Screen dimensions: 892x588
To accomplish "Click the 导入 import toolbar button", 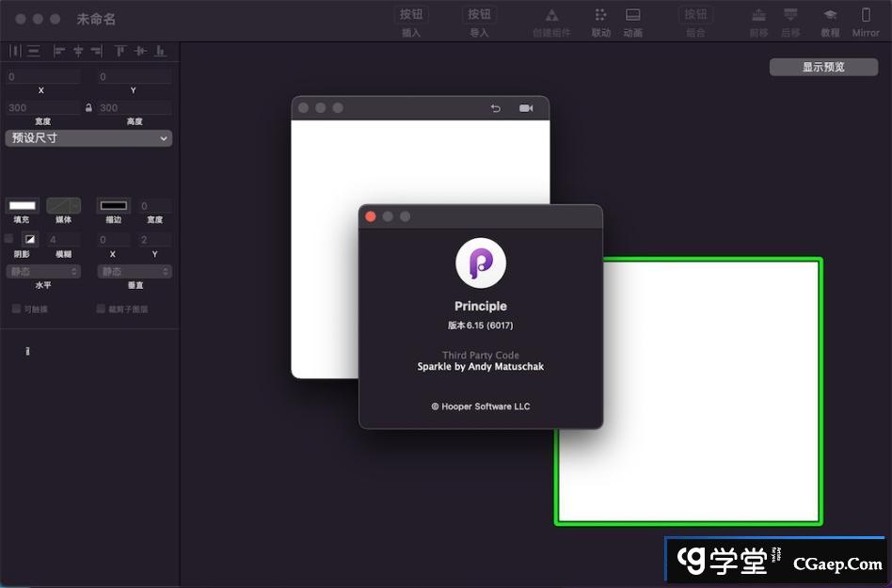I will coord(479,16).
